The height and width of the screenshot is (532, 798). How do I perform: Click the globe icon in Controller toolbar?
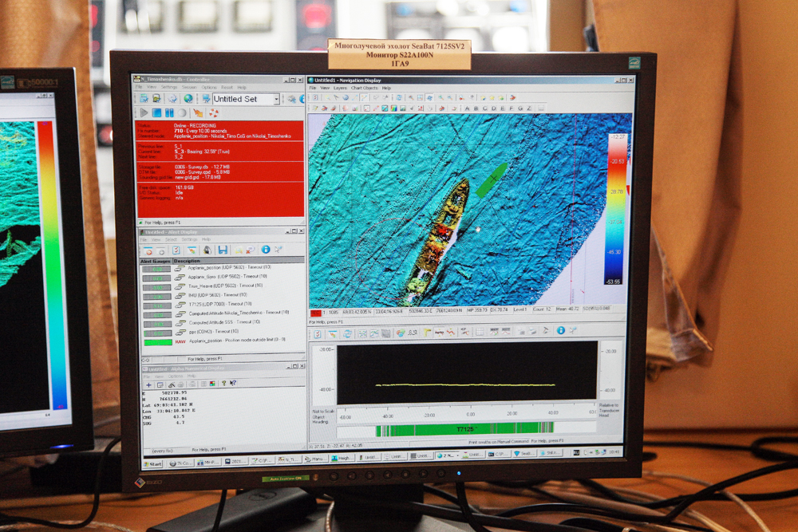[x=188, y=99]
